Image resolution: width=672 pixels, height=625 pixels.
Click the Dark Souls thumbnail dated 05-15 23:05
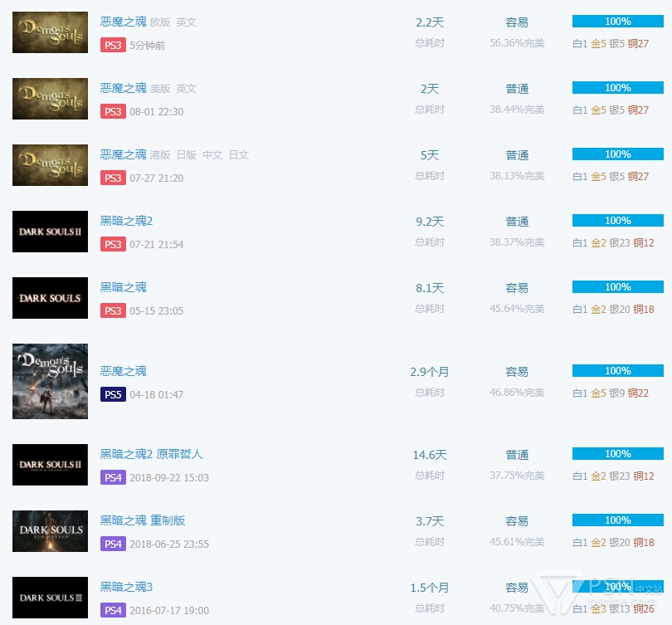tap(50, 298)
